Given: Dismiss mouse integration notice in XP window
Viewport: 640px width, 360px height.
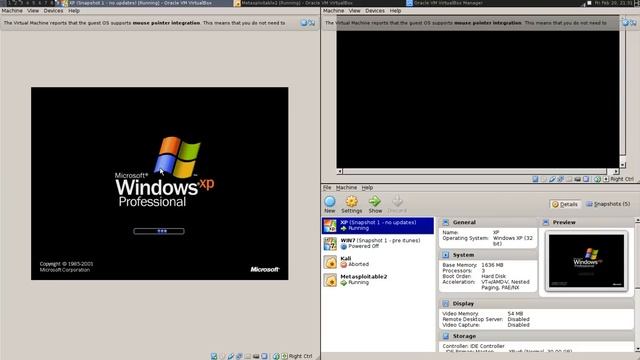Looking at the screenshot, I should [304, 23].
